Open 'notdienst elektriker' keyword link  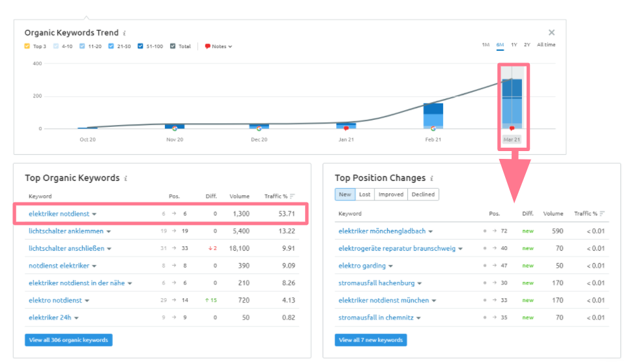pyautogui.click(x=59, y=266)
